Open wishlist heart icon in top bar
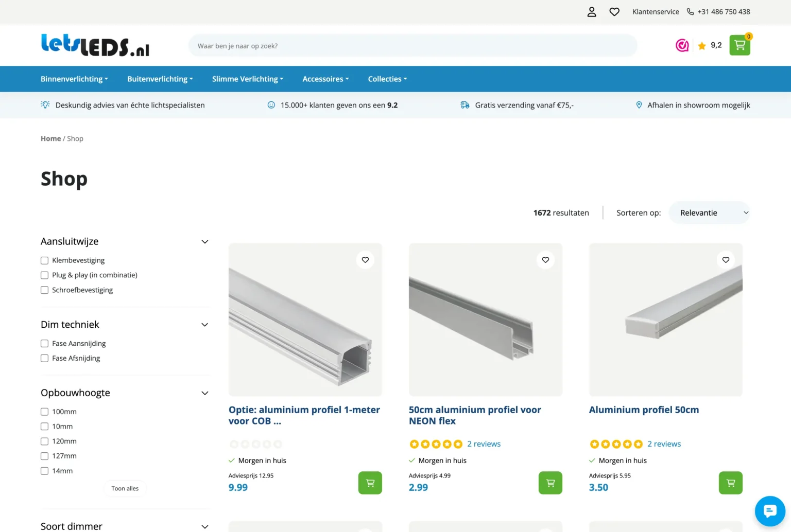 614,12
